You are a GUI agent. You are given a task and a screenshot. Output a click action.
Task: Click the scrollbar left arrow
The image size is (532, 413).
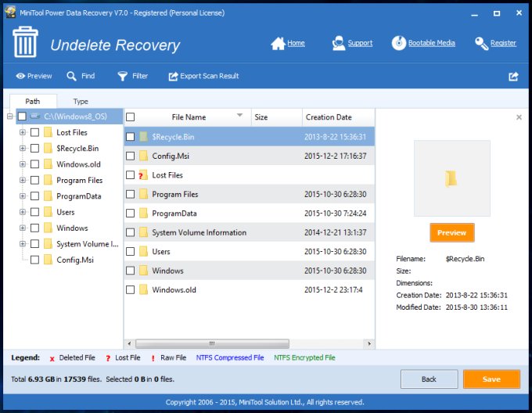(x=129, y=343)
